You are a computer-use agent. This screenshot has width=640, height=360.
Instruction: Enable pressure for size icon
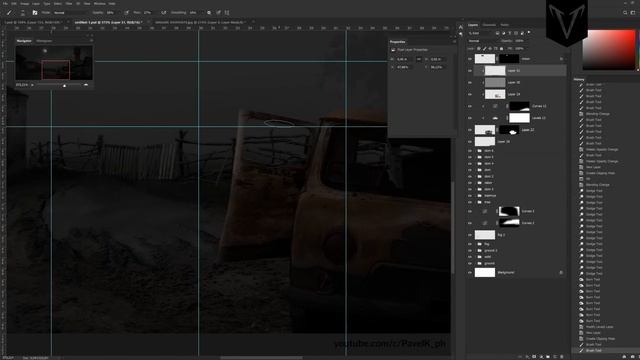coord(218,13)
